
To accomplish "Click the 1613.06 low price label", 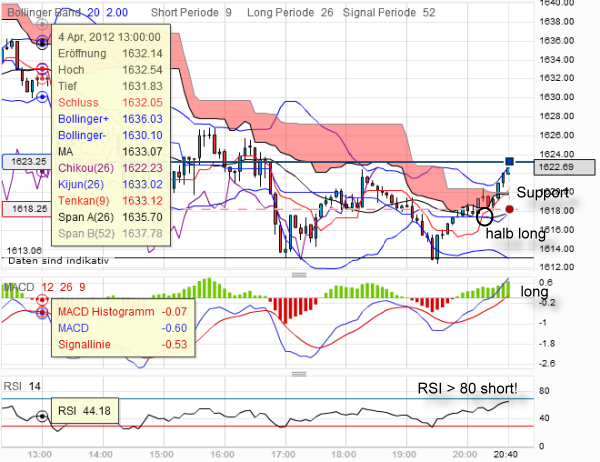I will pos(24,251).
